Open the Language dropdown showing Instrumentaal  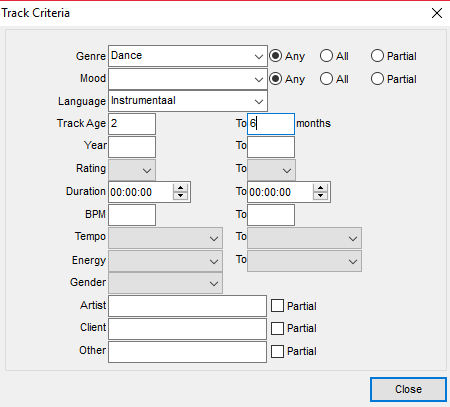[188, 101]
